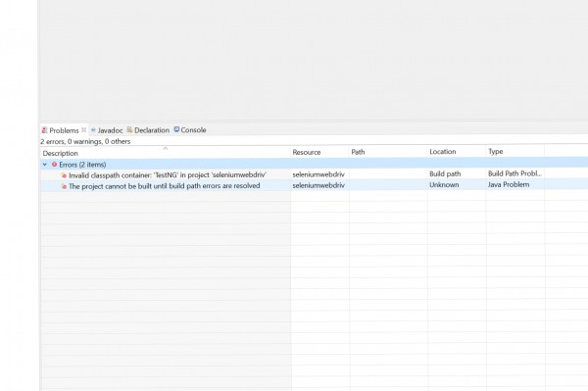The height and width of the screenshot is (391, 588).
Task: Click the Console tab icon
Action: (x=176, y=129)
